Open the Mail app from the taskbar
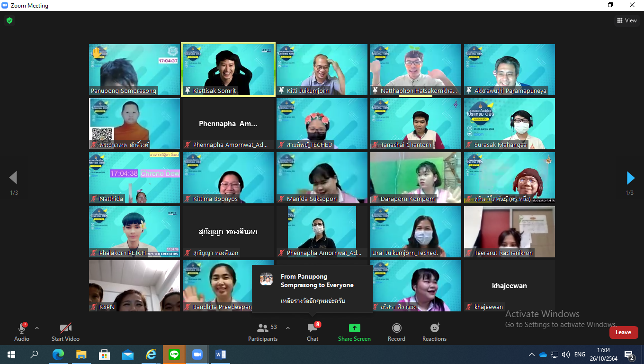 (x=128, y=355)
